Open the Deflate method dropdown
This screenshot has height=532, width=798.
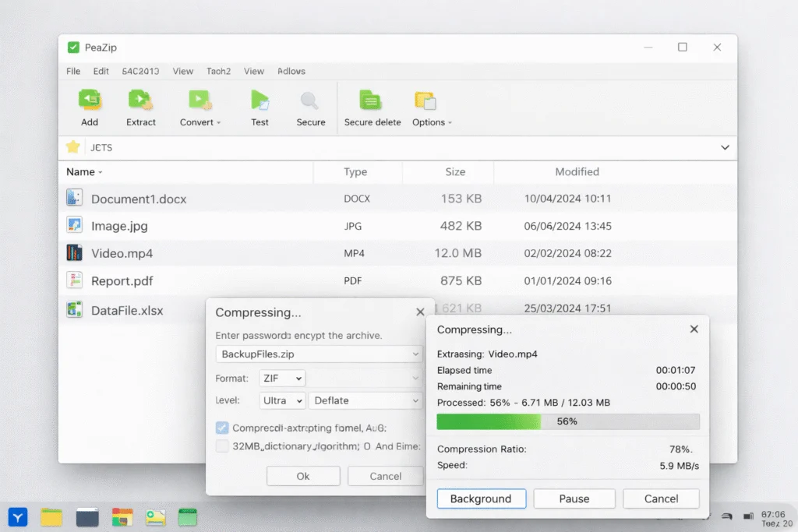point(365,400)
